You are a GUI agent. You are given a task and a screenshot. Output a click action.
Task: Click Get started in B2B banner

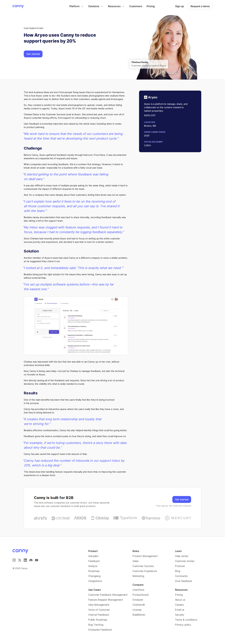182,499
